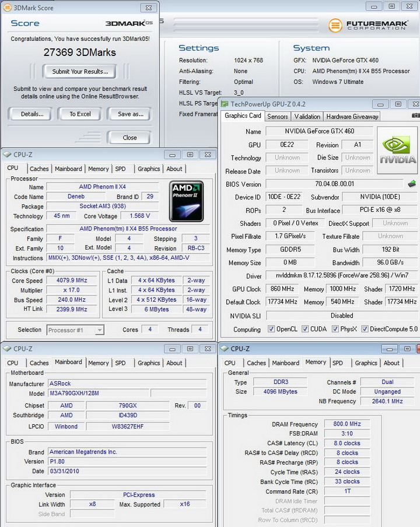
Task: Export results with To Excel button
Action: pos(80,114)
